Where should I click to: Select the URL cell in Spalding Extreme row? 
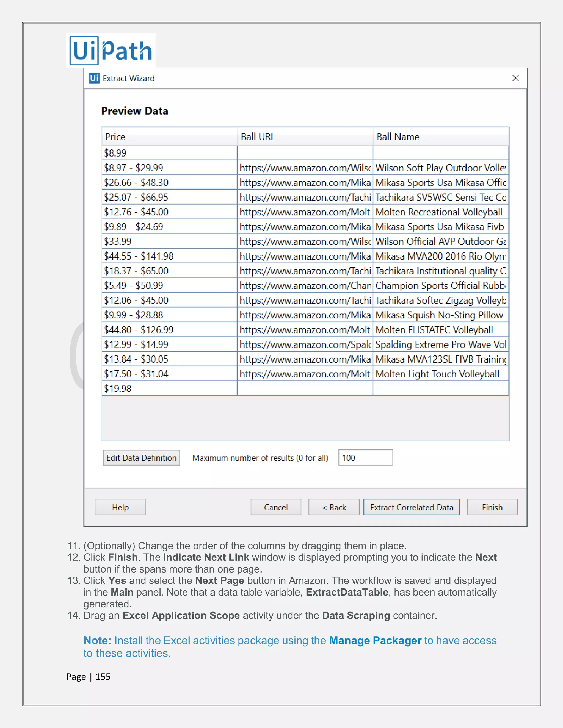tap(305, 344)
